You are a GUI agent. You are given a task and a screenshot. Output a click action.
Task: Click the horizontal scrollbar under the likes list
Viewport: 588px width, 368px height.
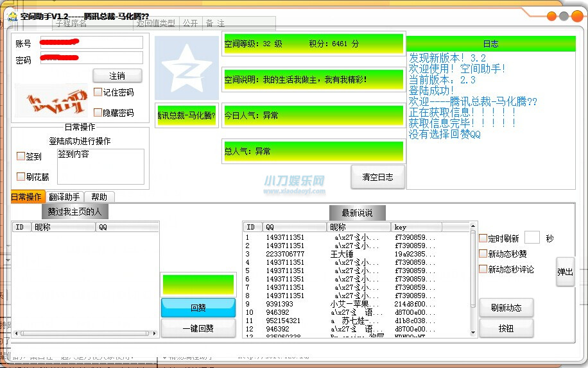pos(85,333)
